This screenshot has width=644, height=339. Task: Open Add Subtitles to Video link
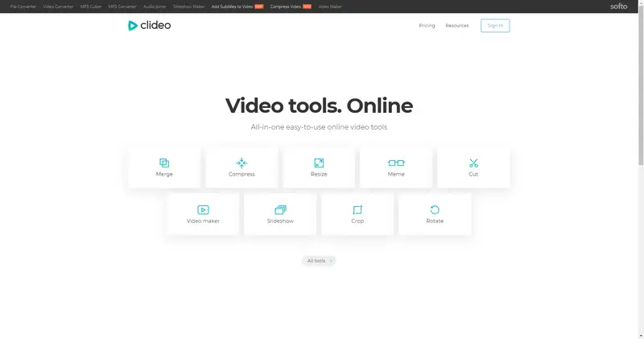point(233,6)
